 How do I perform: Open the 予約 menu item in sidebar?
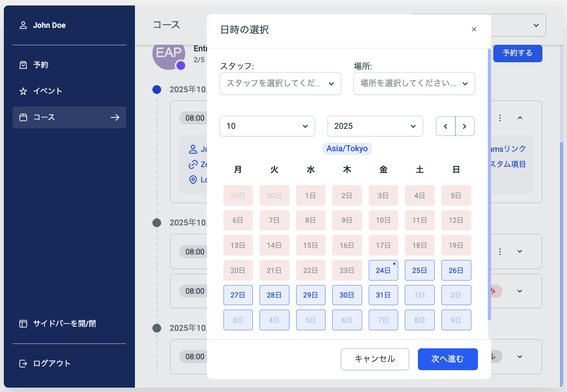(69, 65)
